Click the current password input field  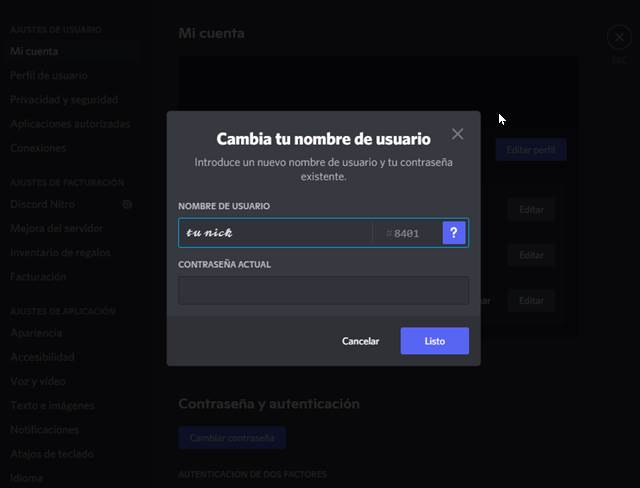[323, 291]
